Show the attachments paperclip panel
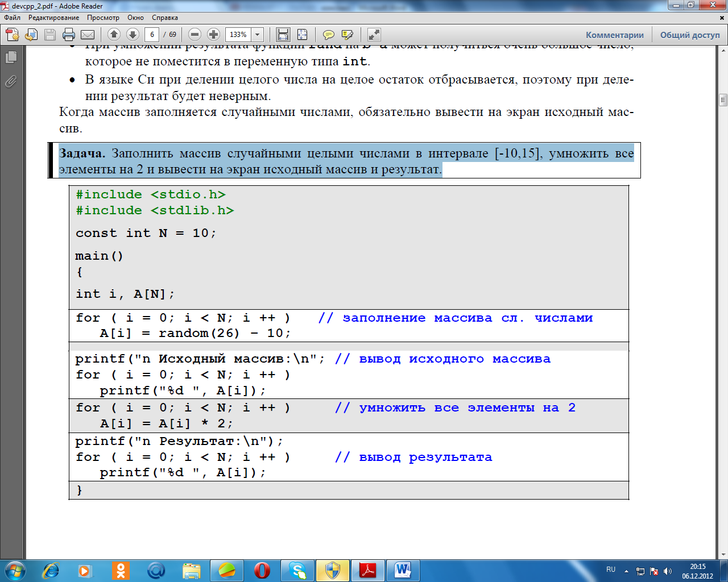 [x=11, y=82]
